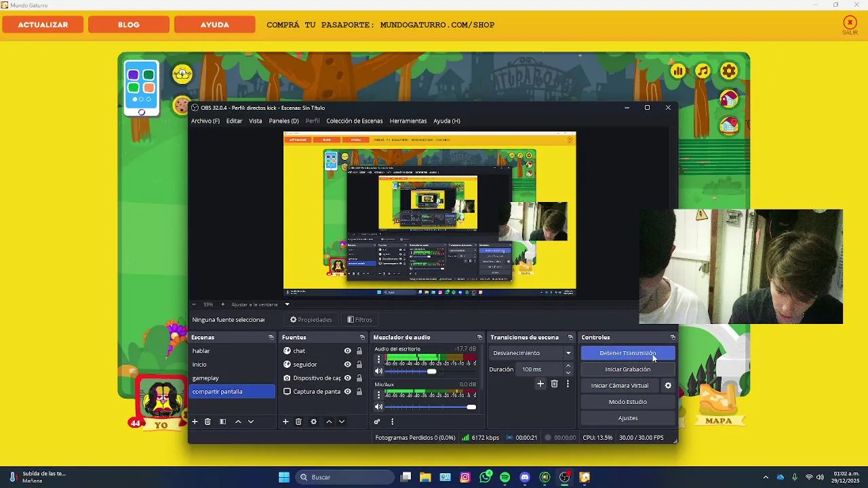Image resolution: width=868 pixels, height=488 pixels.
Task: Add a new source in Fuentes
Action: point(285,422)
